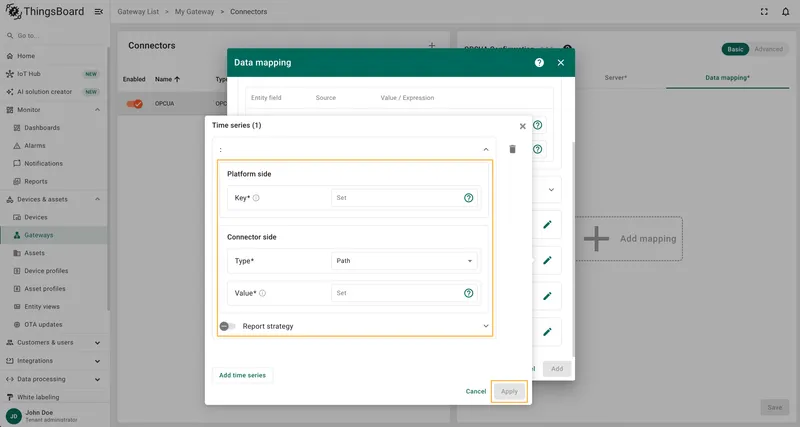Open the Type dropdown set to Path
The width and height of the screenshot is (800, 427).
tap(404, 261)
